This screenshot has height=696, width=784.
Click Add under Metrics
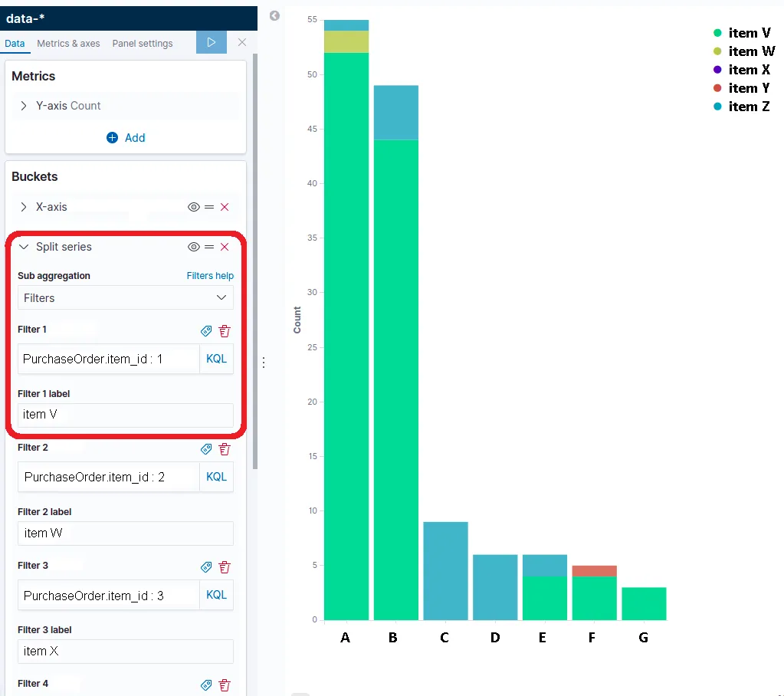pyautogui.click(x=126, y=137)
